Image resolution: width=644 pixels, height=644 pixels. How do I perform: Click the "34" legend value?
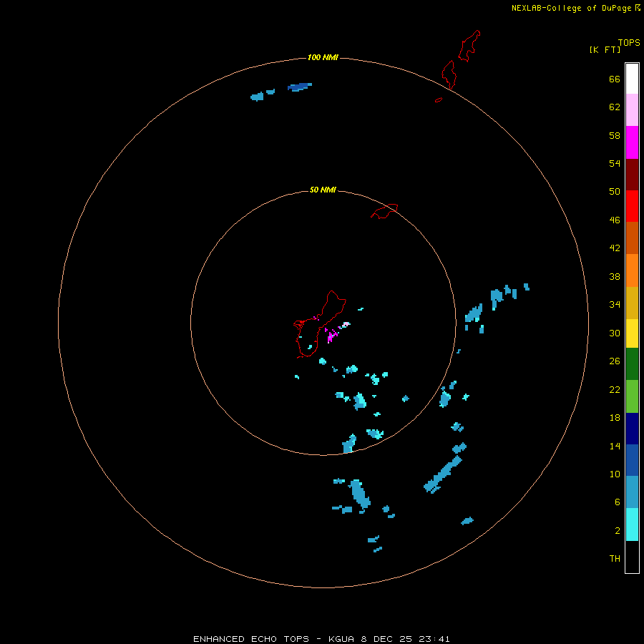click(615, 304)
